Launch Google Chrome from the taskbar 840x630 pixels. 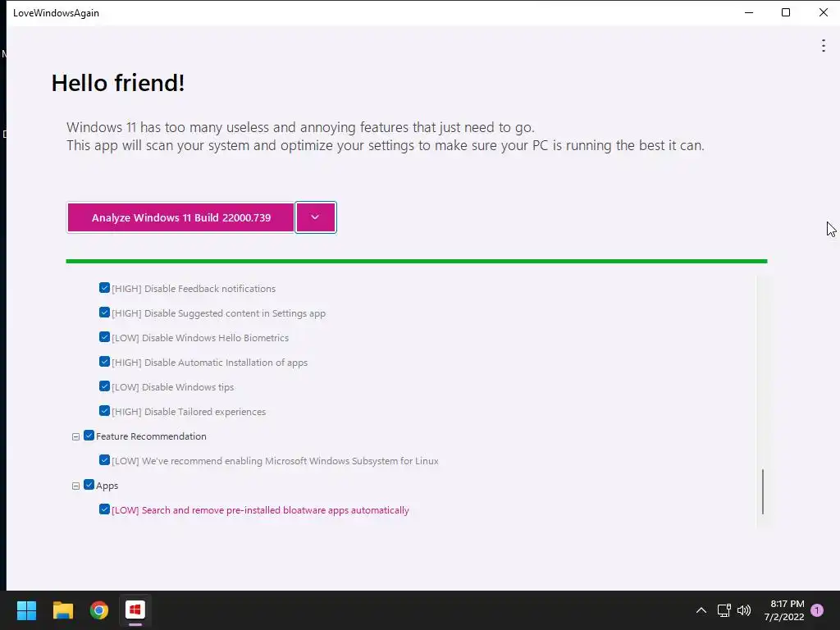pos(99,610)
